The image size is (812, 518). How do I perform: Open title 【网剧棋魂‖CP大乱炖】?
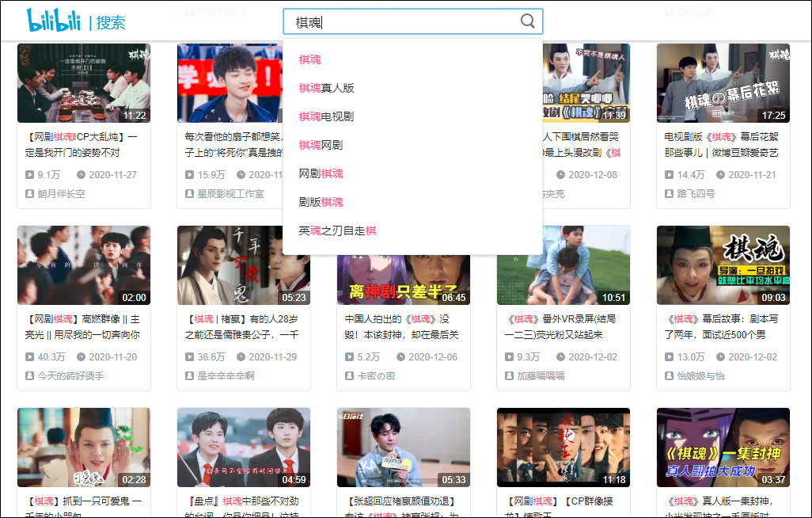tap(82, 145)
